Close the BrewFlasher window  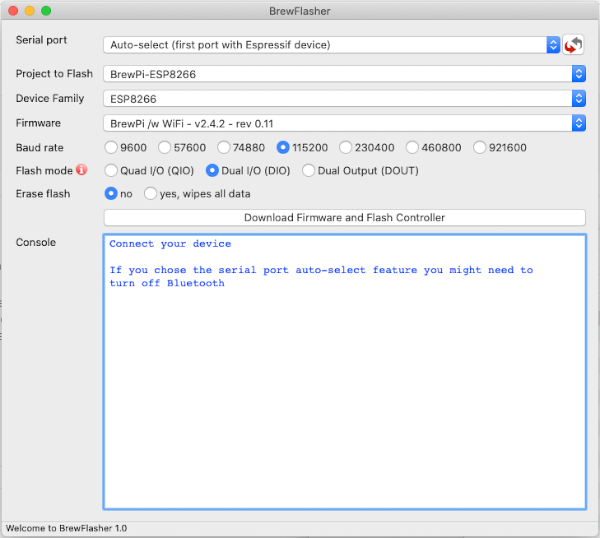point(13,11)
